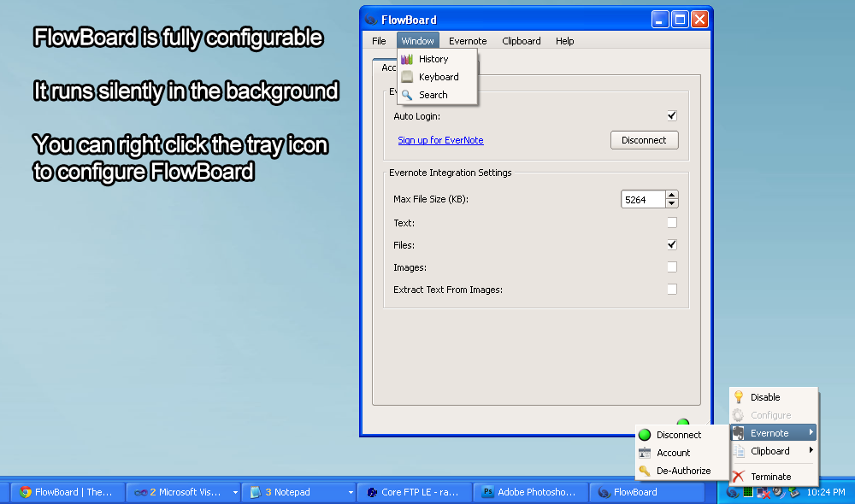Click the green square tray icon
Screen dimensions: 855x504
748,493
